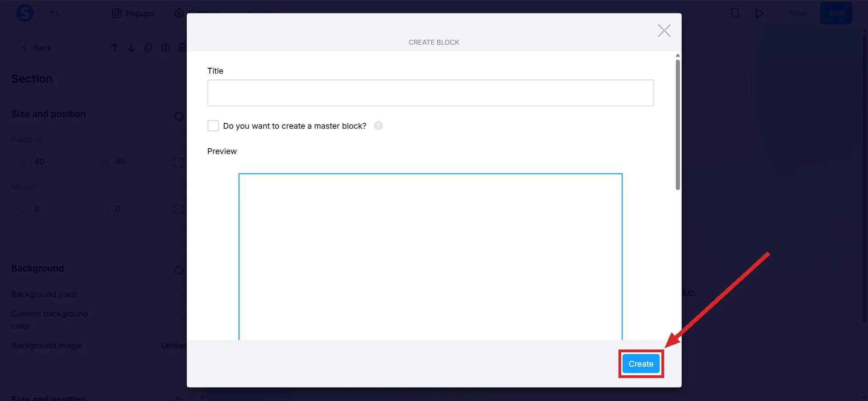Move the section up with the arrow icon

[114, 48]
